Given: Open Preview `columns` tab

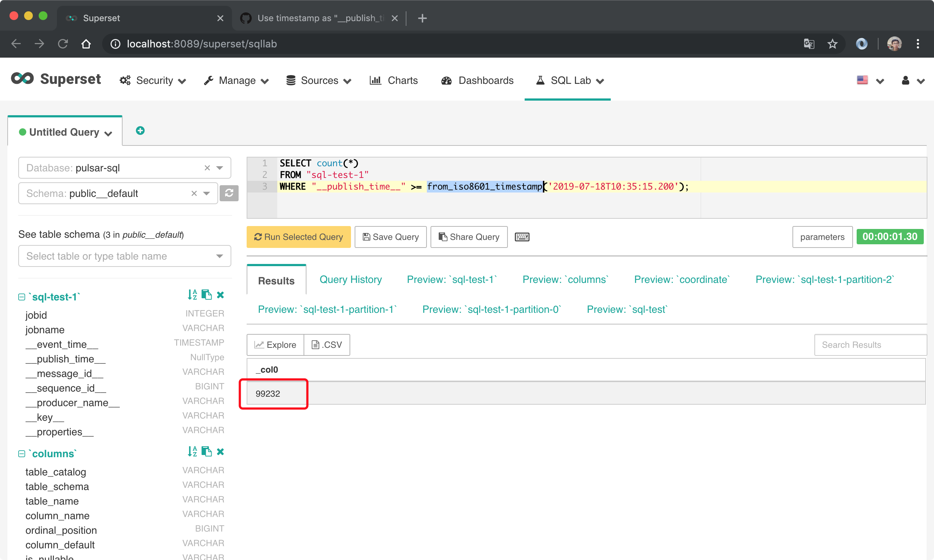Looking at the screenshot, I should (x=566, y=280).
